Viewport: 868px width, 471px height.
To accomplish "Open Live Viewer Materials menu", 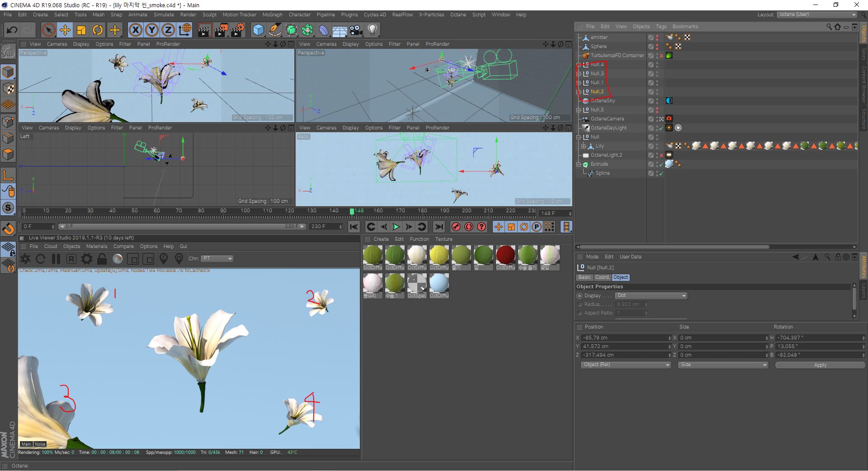I will coord(97,246).
